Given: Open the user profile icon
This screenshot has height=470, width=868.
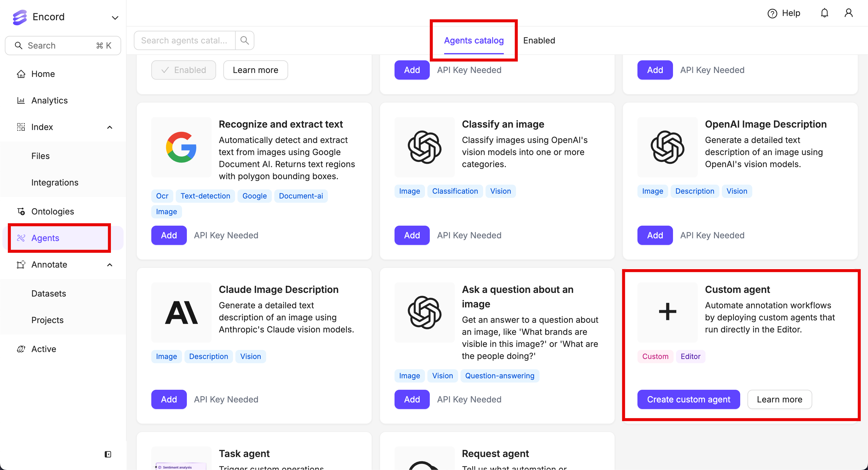Looking at the screenshot, I should (848, 13).
